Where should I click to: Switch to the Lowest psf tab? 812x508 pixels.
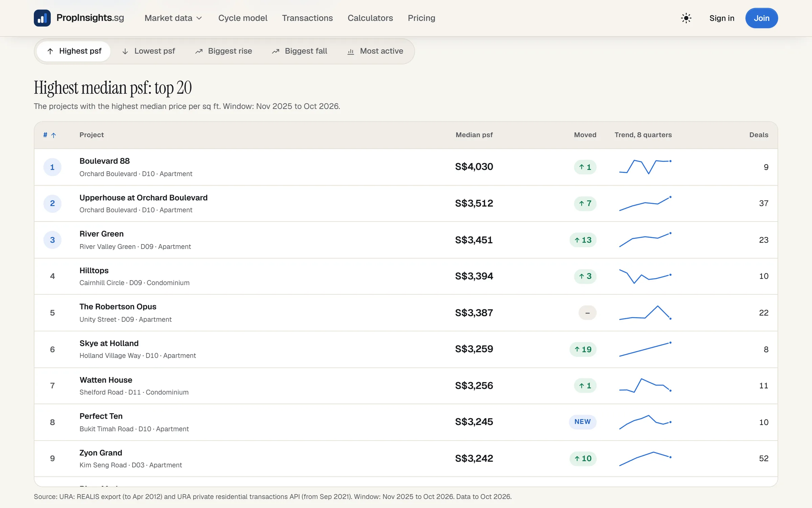pyautogui.click(x=148, y=51)
